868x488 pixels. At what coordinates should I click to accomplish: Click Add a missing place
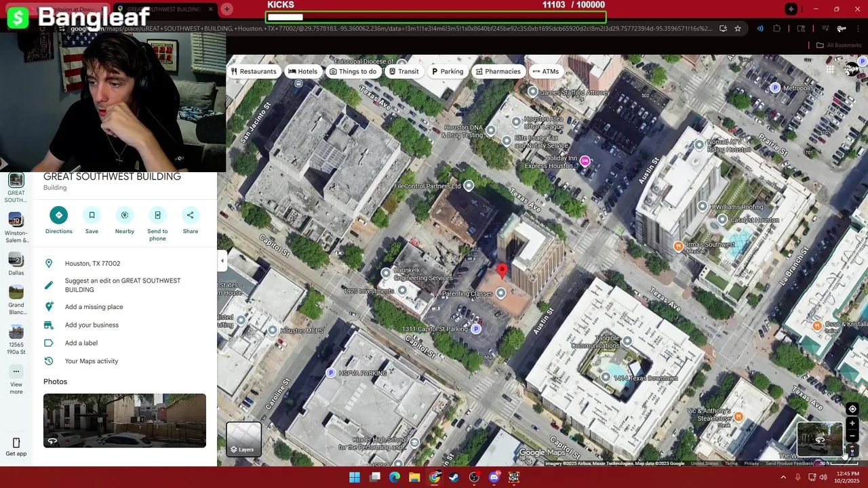pyautogui.click(x=125, y=307)
